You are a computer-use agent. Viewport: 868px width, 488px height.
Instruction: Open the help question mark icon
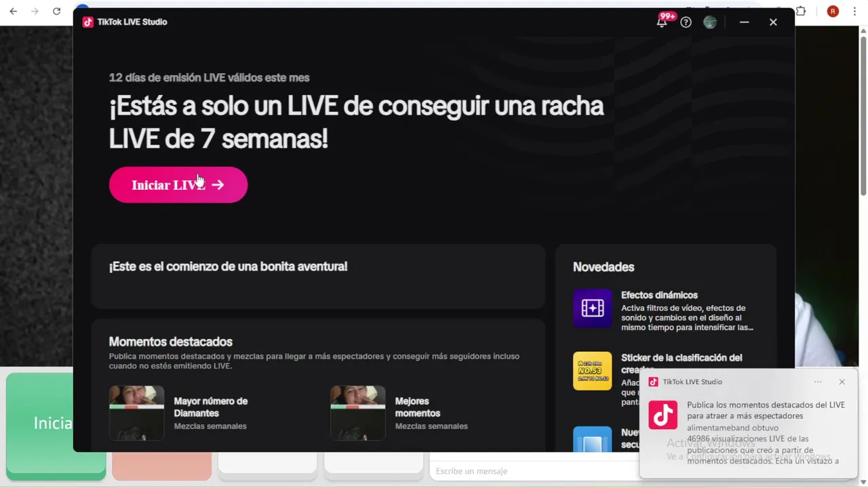click(686, 22)
